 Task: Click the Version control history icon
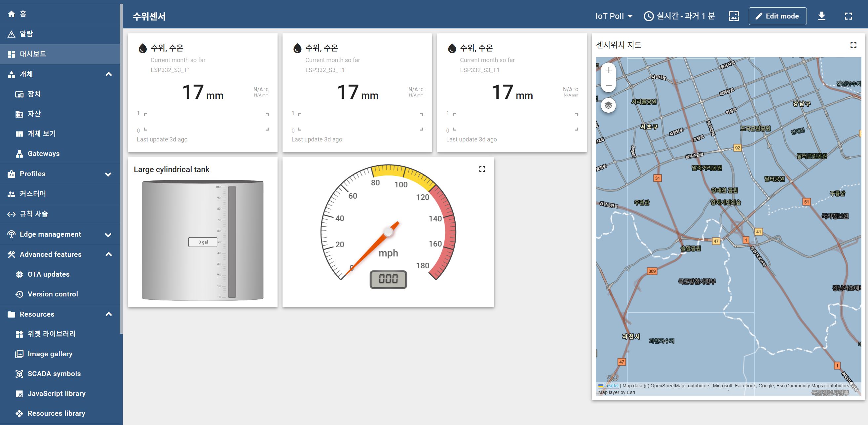(x=19, y=294)
